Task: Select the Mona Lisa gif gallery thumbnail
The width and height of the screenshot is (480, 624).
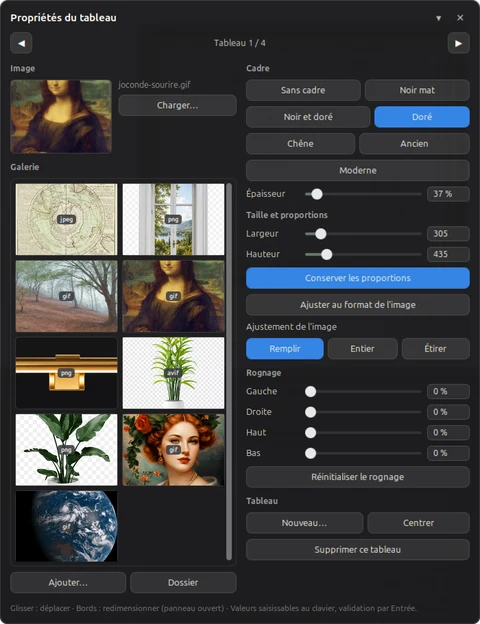Action: [174, 296]
